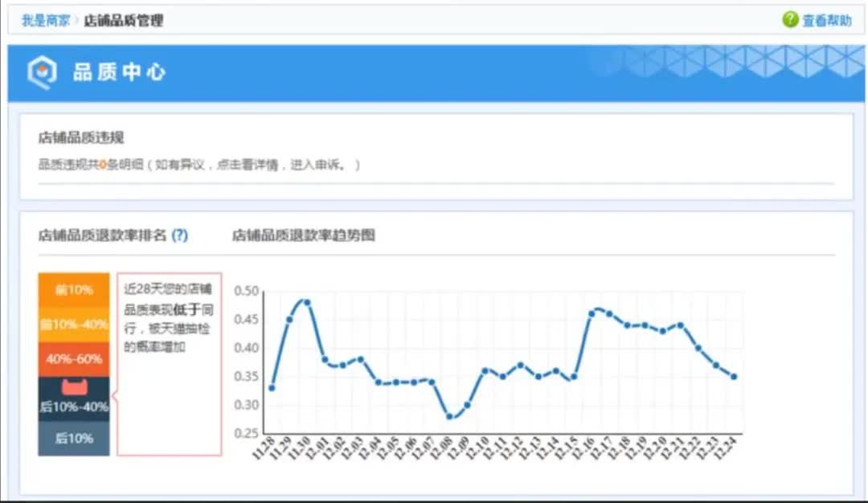Click the 品质中心 hexagon logo icon
868x503 pixels.
(x=42, y=72)
